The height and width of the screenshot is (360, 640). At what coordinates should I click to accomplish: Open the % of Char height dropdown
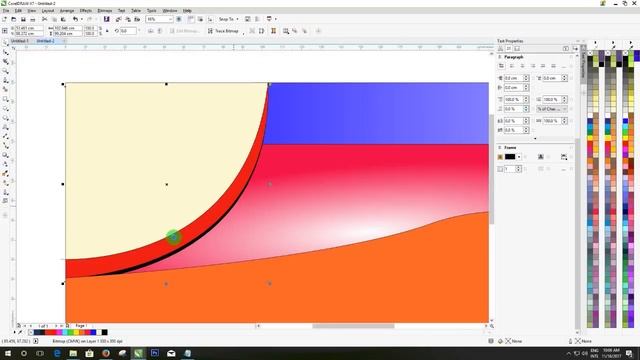click(x=552, y=109)
